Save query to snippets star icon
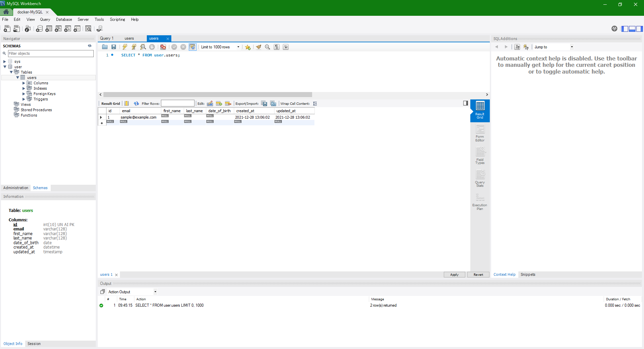 click(x=248, y=47)
